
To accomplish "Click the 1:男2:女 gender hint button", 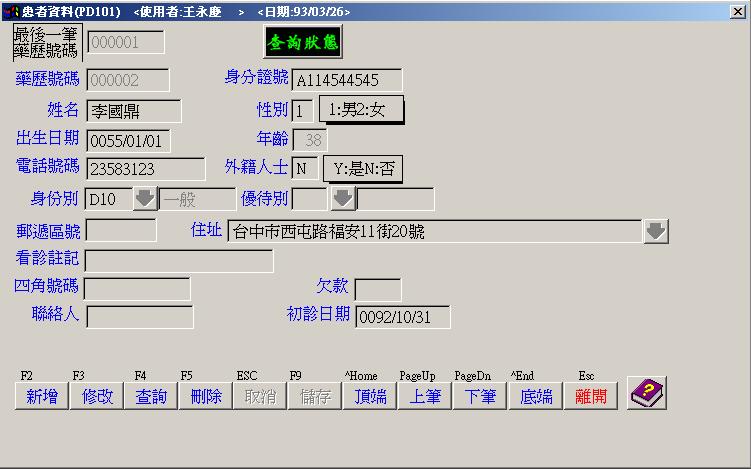I will [x=361, y=110].
